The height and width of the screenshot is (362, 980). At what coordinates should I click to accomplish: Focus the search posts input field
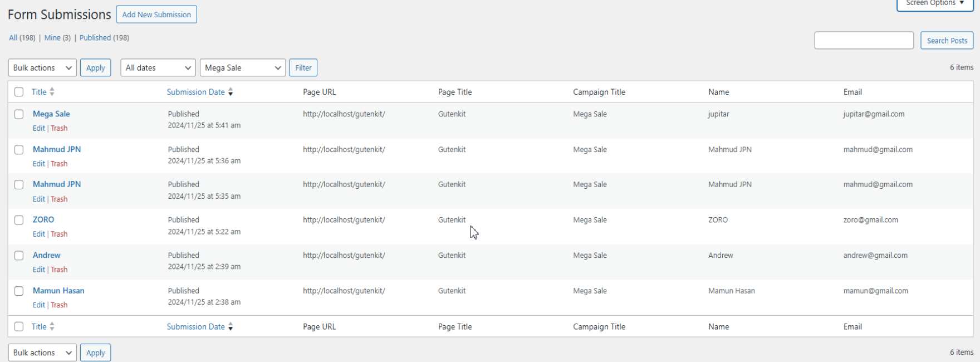[864, 41]
